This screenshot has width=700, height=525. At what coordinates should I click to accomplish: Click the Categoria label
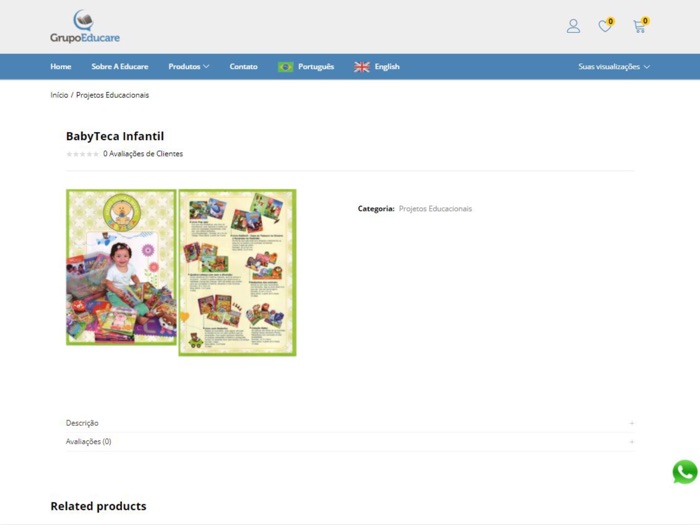coord(376,208)
